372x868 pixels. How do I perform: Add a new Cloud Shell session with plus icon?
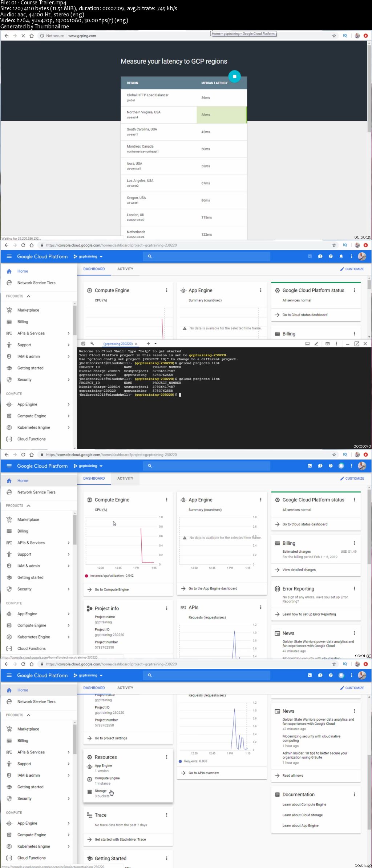[x=148, y=344]
